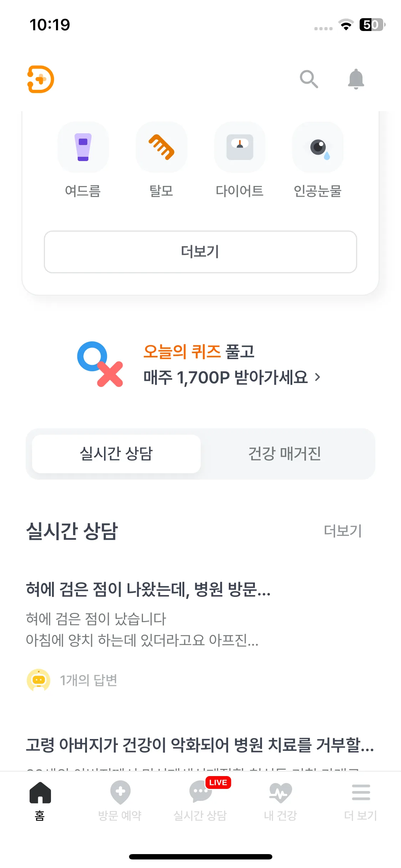The height and width of the screenshot is (868, 401).
Task: Open the 오늘의 퀴즈 banner chevron
Action: [x=318, y=377]
